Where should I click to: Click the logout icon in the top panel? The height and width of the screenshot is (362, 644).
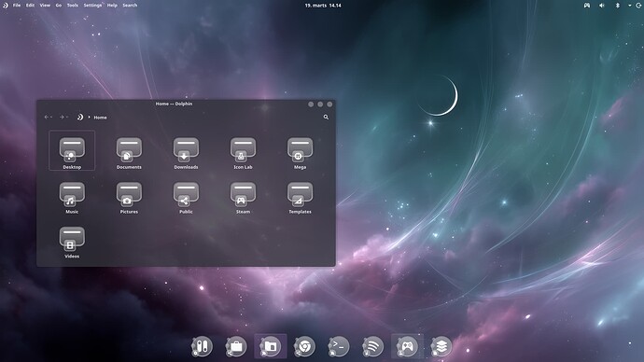pos(638,6)
